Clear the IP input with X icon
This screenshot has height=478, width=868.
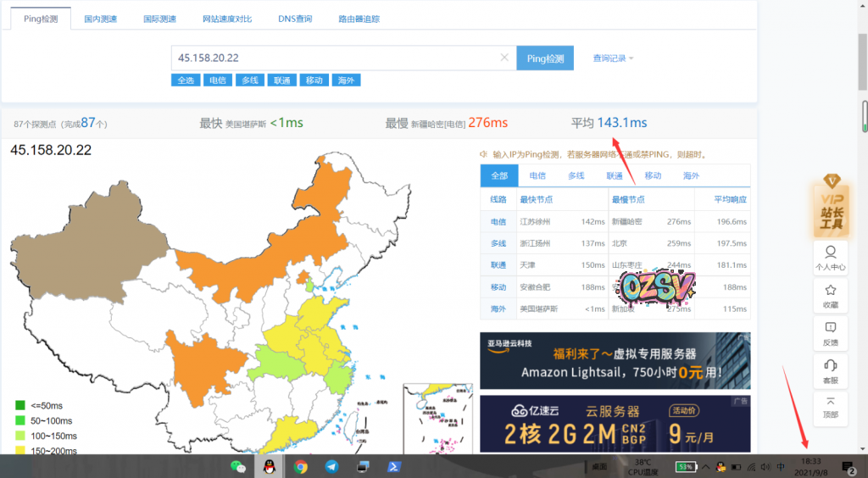[x=504, y=58]
